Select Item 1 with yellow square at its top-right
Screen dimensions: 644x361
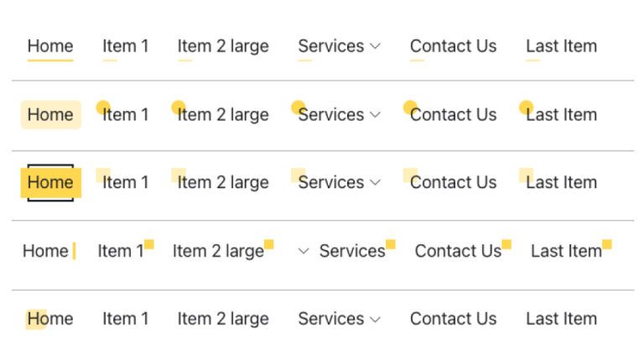(x=115, y=251)
